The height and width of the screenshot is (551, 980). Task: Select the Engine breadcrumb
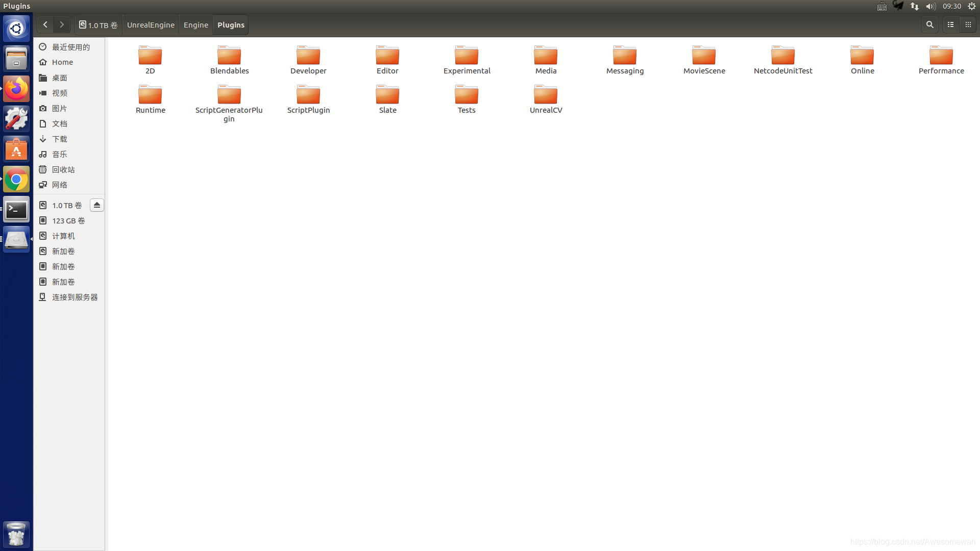coord(195,25)
